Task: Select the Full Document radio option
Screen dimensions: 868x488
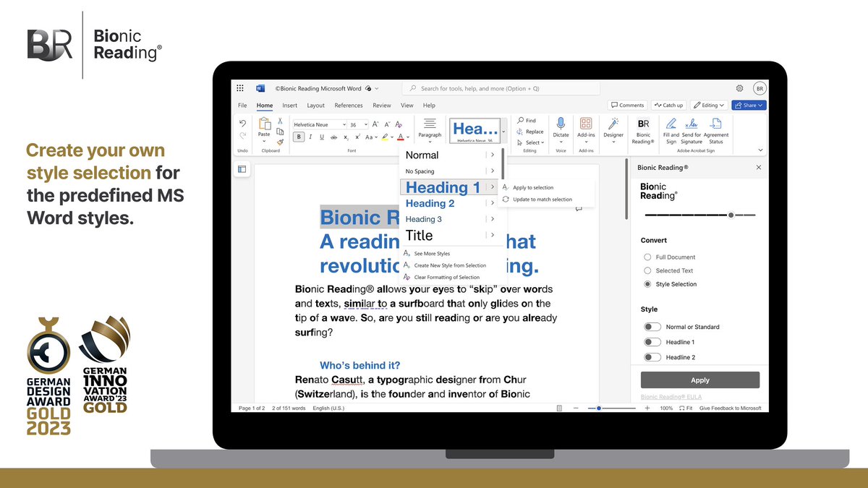Action: [x=647, y=257]
